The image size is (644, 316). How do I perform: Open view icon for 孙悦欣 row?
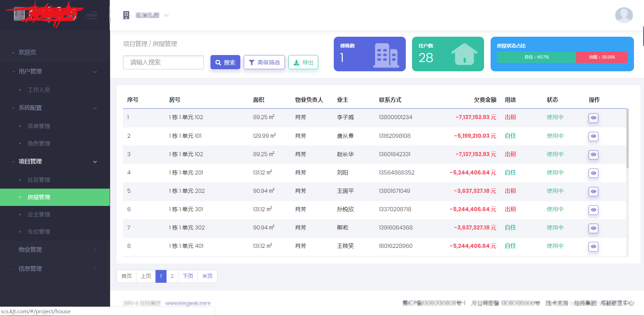click(x=593, y=210)
